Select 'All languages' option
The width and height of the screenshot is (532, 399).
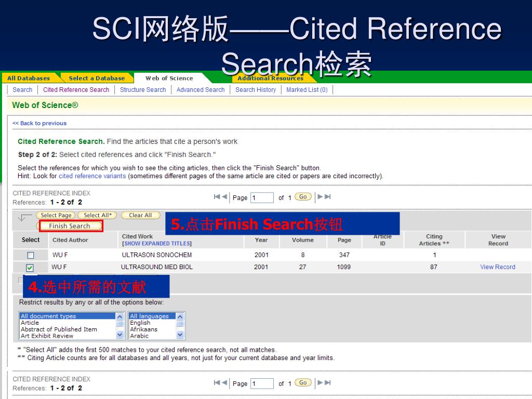click(x=152, y=316)
